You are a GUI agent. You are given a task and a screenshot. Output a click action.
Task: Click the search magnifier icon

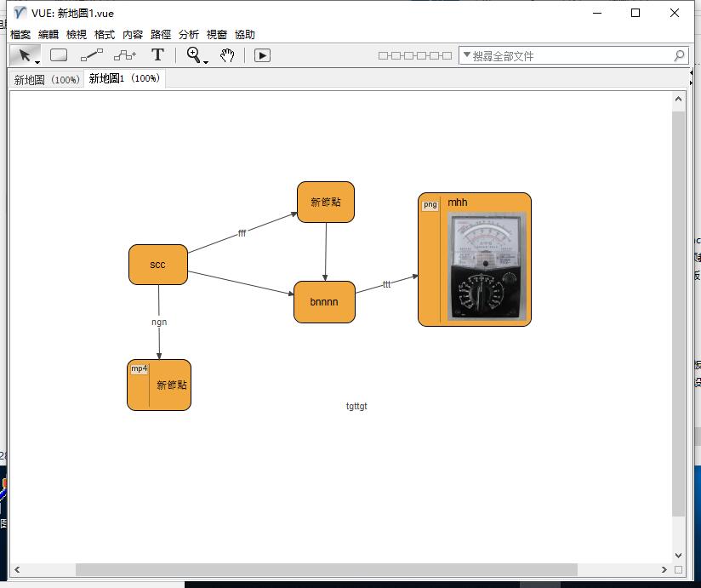point(679,55)
